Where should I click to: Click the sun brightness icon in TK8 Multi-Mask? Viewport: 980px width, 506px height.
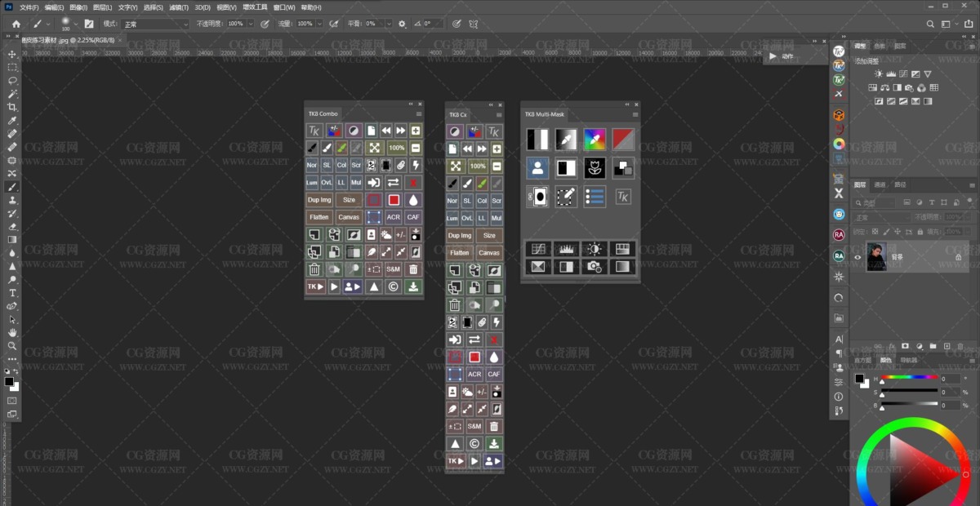pyautogui.click(x=595, y=249)
